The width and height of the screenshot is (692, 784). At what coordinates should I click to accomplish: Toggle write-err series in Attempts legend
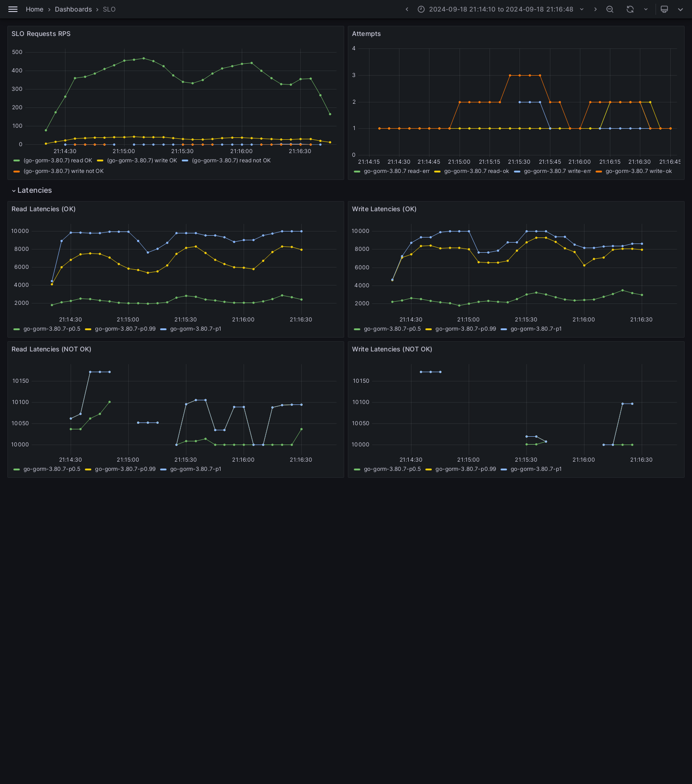point(557,171)
